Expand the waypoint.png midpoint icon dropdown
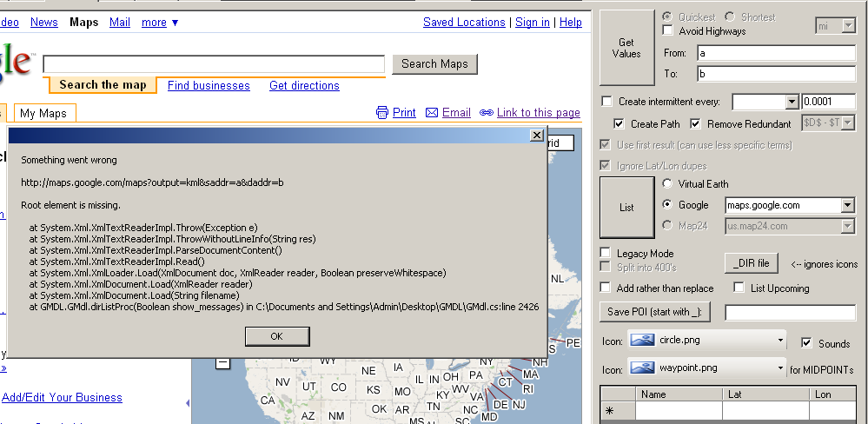 780,368
